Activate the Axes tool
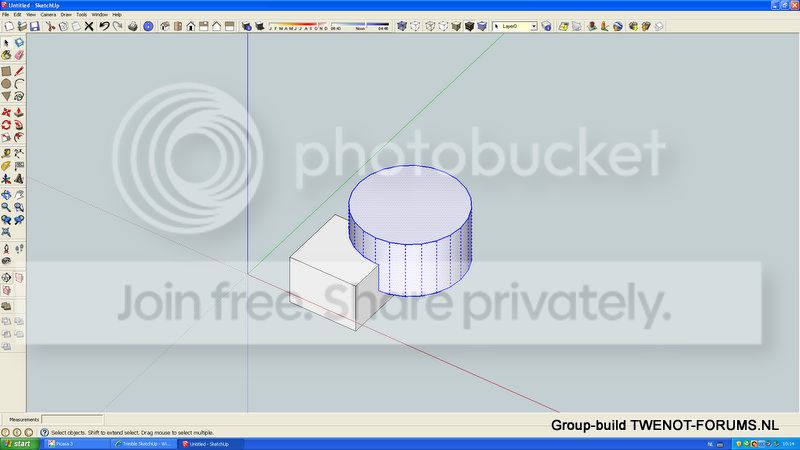This screenshot has width=800, height=450. tap(6, 179)
